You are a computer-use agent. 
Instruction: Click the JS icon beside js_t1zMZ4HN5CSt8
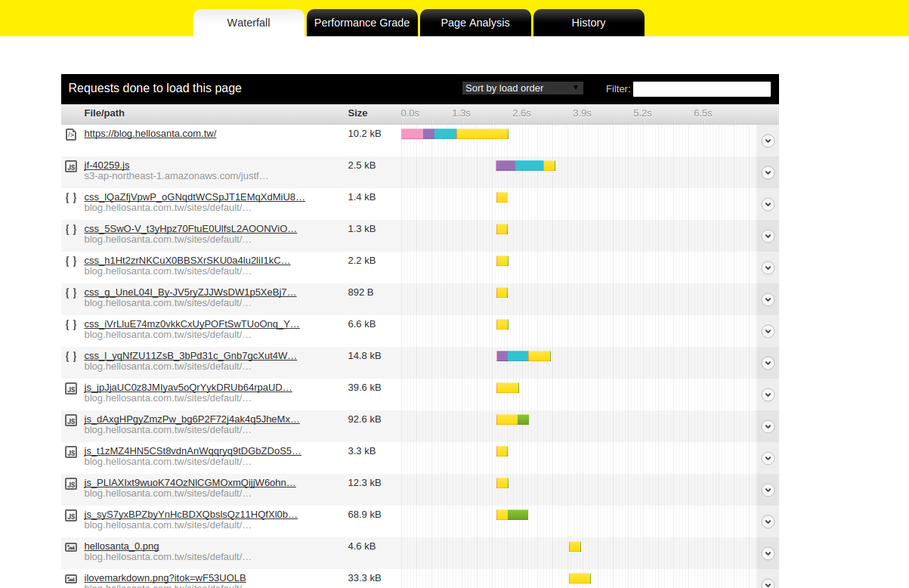click(71, 452)
